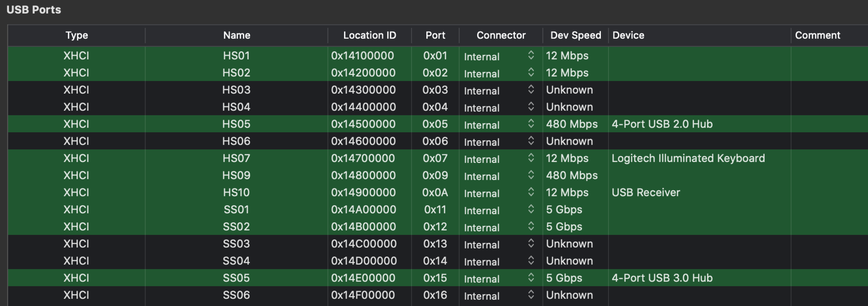Open Connector dropdown for HS01 port

(531, 55)
